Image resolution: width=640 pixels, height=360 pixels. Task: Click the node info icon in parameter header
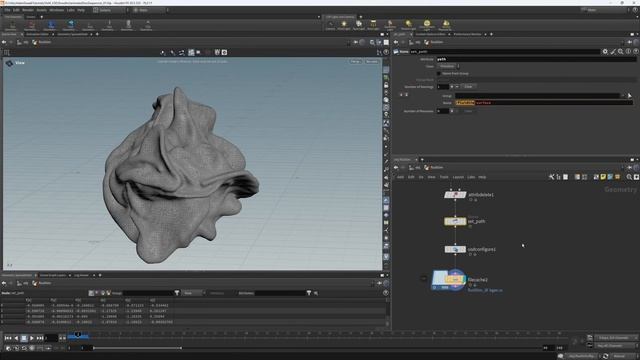point(628,51)
